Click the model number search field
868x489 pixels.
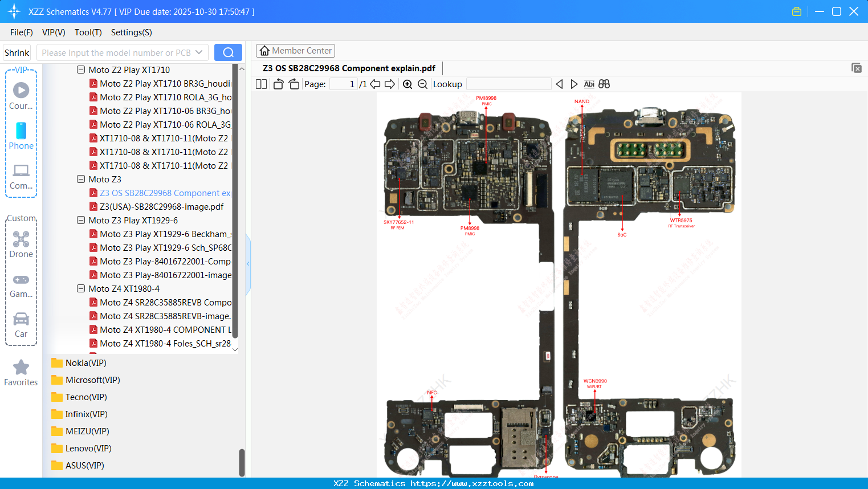coord(114,52)
